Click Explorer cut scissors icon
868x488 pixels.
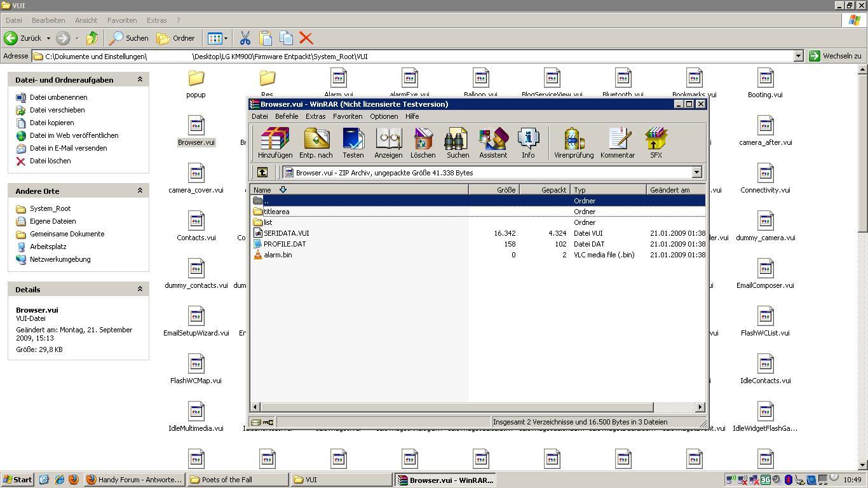coord(245,38)
